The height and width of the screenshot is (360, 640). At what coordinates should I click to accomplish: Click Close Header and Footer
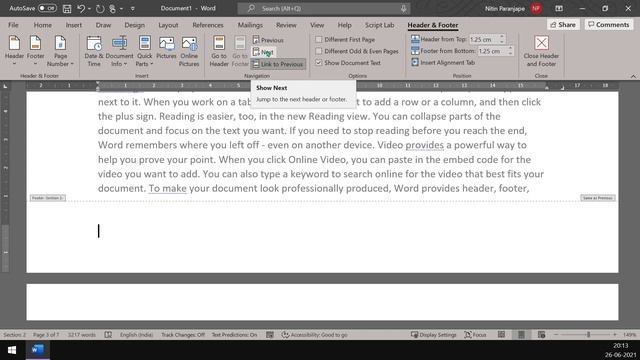click(541, 51)
